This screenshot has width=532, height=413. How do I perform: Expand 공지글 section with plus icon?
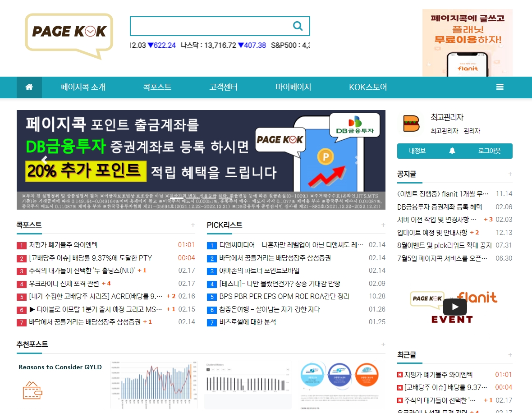(510, 174)
